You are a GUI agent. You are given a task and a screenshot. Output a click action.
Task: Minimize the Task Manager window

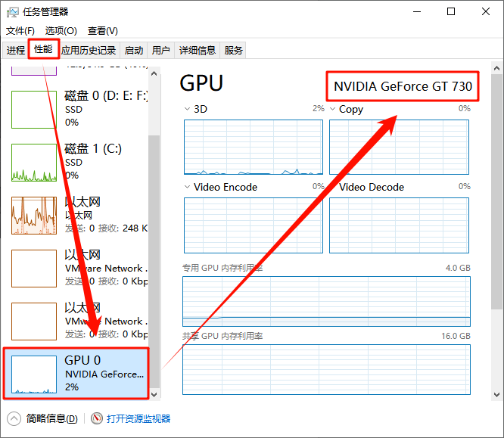click(x=417, y=12)
